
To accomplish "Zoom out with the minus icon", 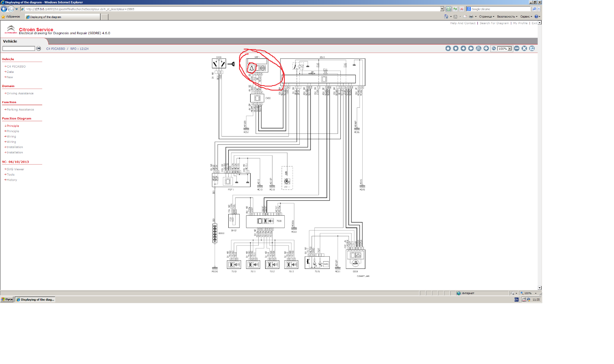I will pos(517,48).
